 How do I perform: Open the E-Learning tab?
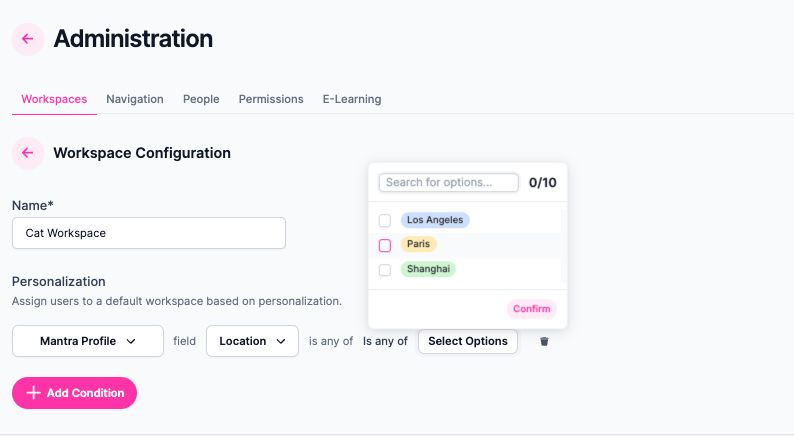(352, 99)
